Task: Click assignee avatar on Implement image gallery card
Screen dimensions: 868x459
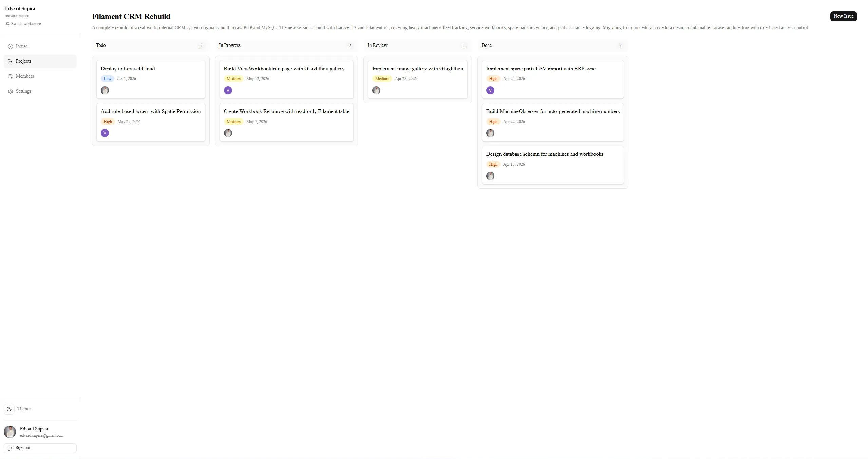Action: 376,90
